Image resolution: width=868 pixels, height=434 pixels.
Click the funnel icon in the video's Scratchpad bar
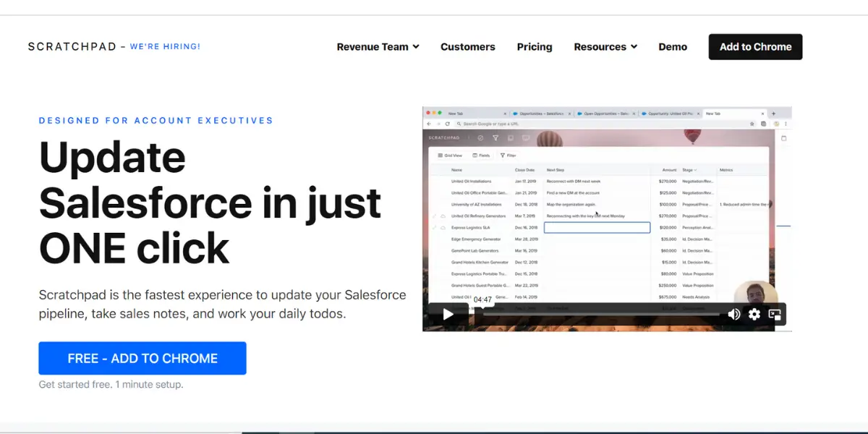pyautogui.click(x=495, y=137)
